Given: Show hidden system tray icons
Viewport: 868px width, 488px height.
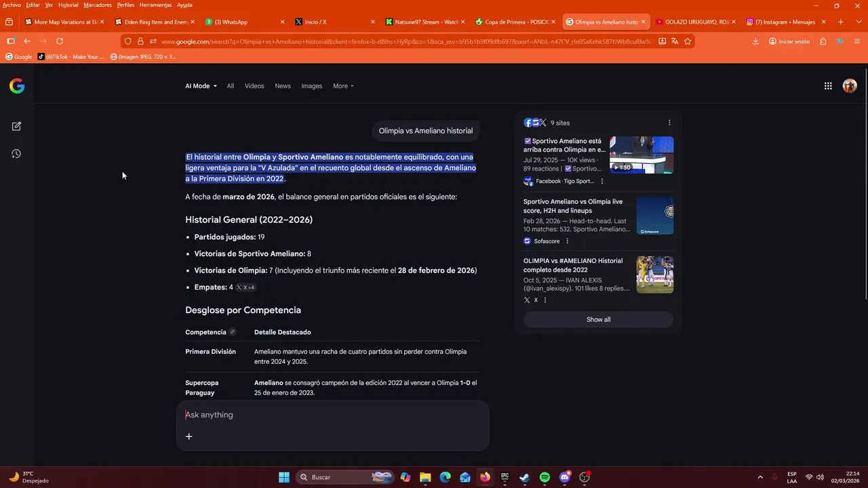Looking at the screenshot, I should tap(759, 477).
